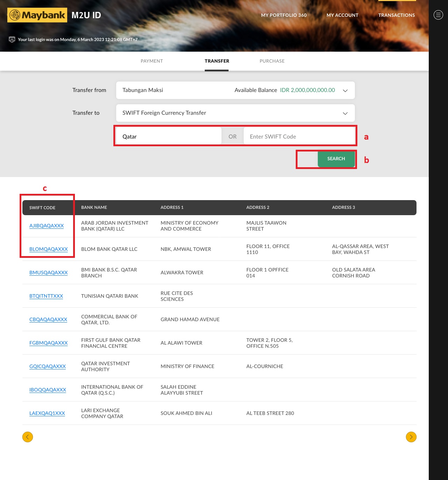Click the SEARCH button
The width and height of the screenshot is (448, 480).
coord(336,159)
